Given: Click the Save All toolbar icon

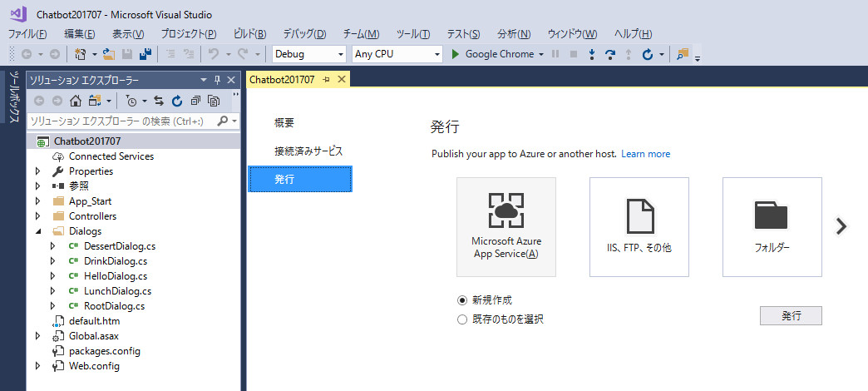Looking at the screenshot, I should coord(145,54).
